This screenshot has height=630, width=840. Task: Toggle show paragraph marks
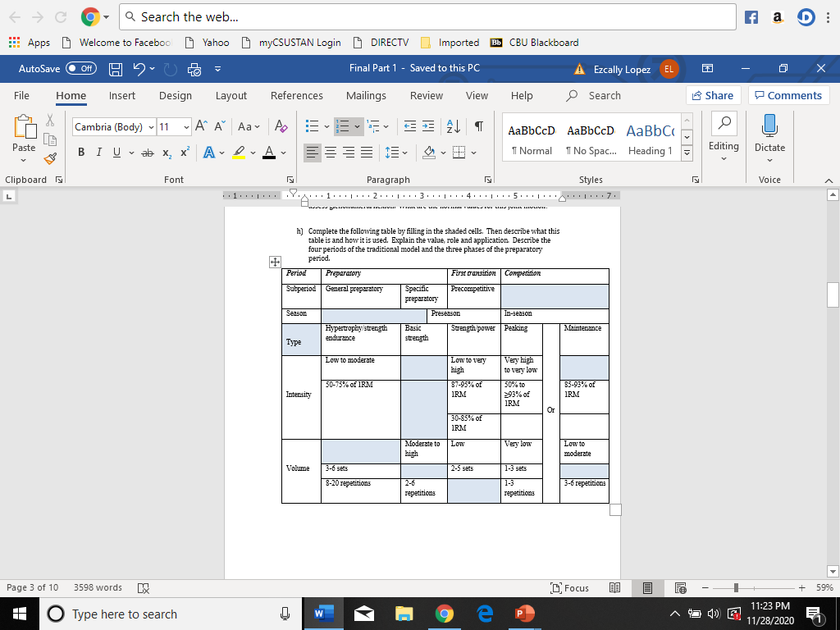(479, 126)
